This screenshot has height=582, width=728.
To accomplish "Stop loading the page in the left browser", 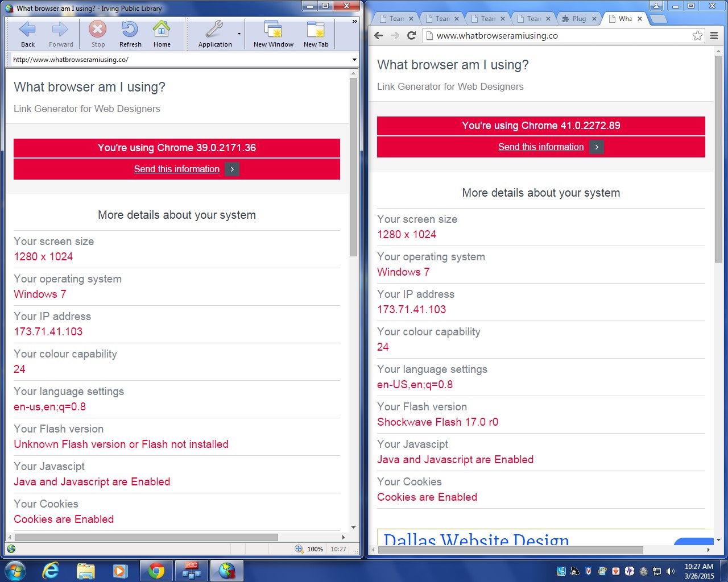I will point(97,34).
